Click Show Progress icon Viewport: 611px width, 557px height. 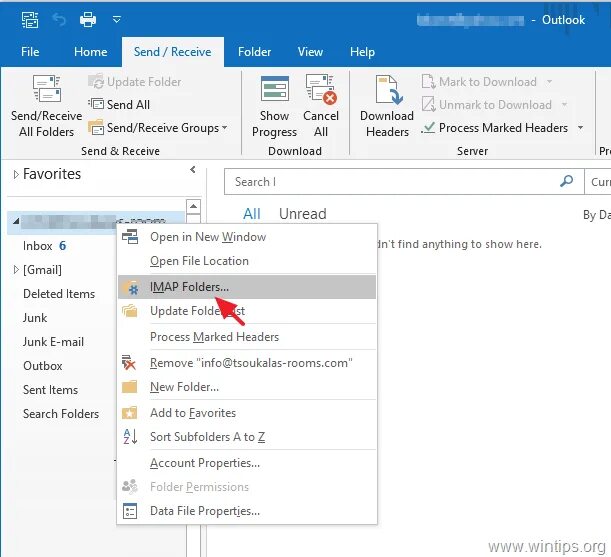(x=275, y=88)
